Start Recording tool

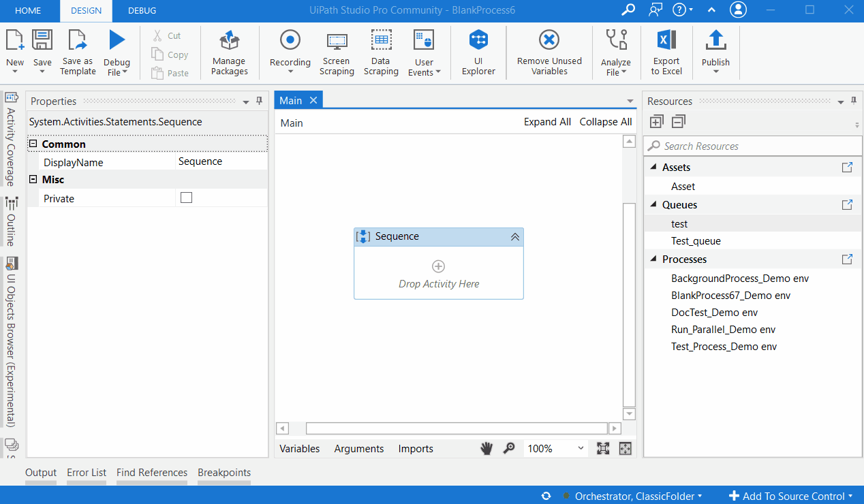[x=290, y=40]
